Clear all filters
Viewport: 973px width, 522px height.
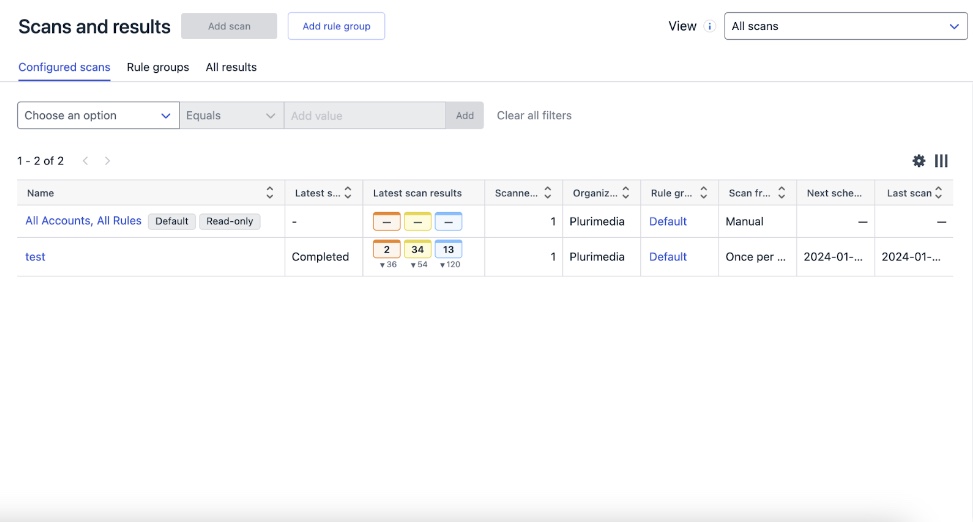pos(534,115)
